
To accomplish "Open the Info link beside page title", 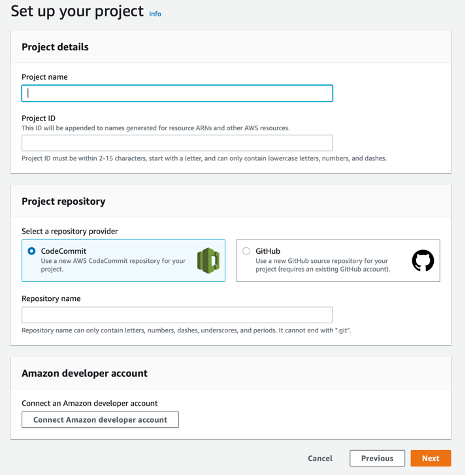I will point(155,14).
